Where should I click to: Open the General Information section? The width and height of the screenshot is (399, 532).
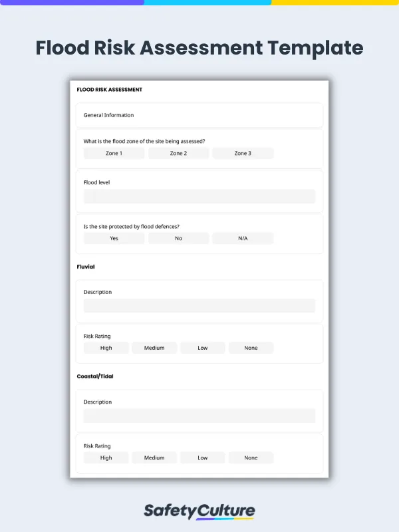click(199, 115)
